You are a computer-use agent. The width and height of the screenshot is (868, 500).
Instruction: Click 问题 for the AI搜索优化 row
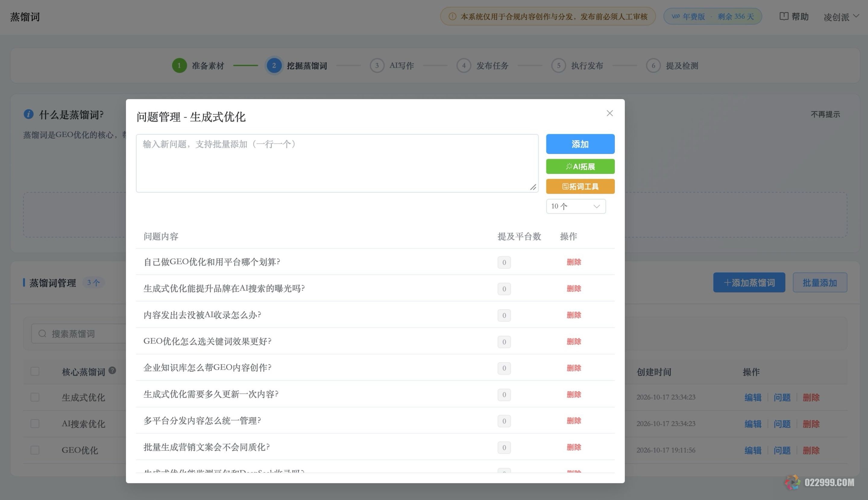(x=782, y=424)
